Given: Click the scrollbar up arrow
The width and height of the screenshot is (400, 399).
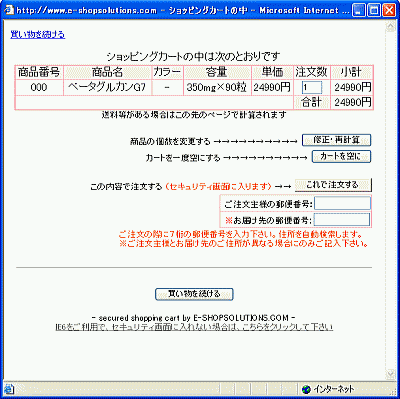Looking at the screenshot, I should [390, 27].
